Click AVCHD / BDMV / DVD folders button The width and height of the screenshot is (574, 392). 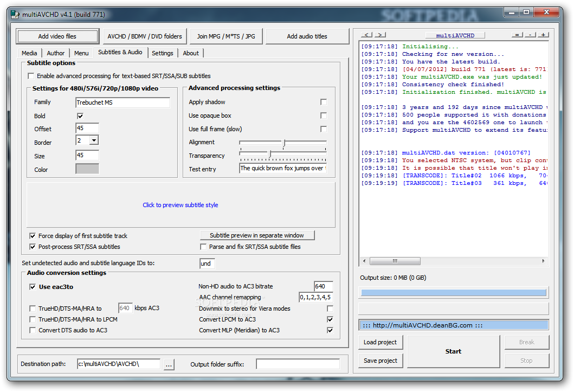coord(145,36)
